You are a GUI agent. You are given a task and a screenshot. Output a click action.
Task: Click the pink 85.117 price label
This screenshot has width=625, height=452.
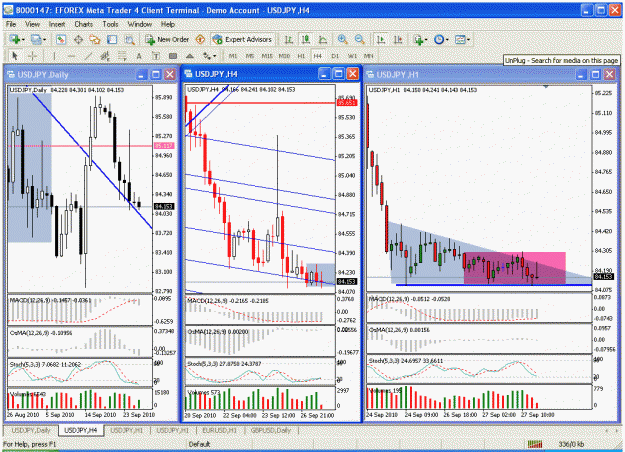[163, 146]
